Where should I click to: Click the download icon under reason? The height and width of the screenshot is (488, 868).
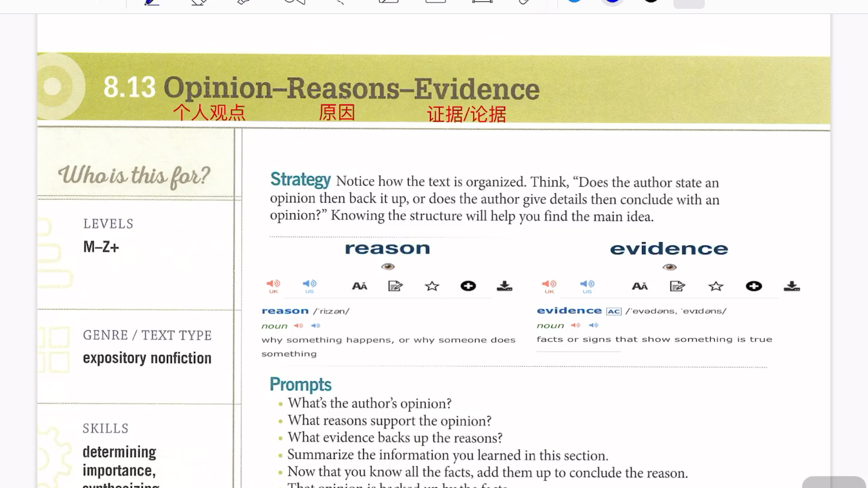tap(505, 286)
